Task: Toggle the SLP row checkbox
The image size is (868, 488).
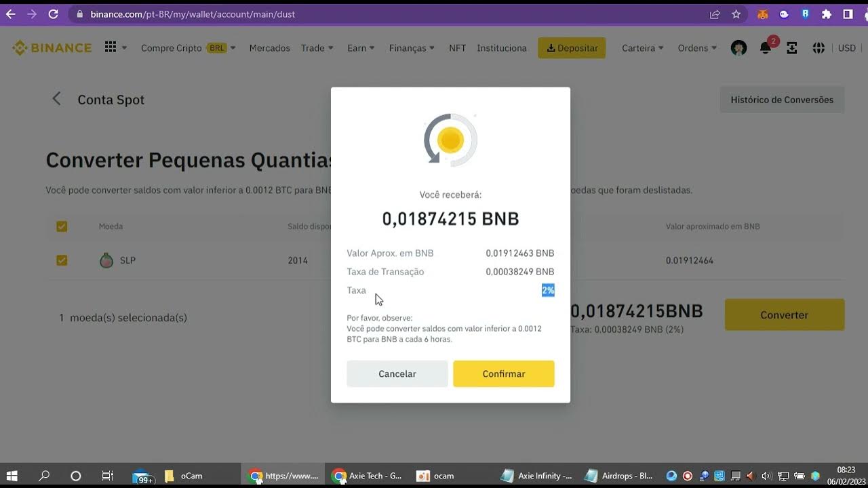Action: click(62, 260)
